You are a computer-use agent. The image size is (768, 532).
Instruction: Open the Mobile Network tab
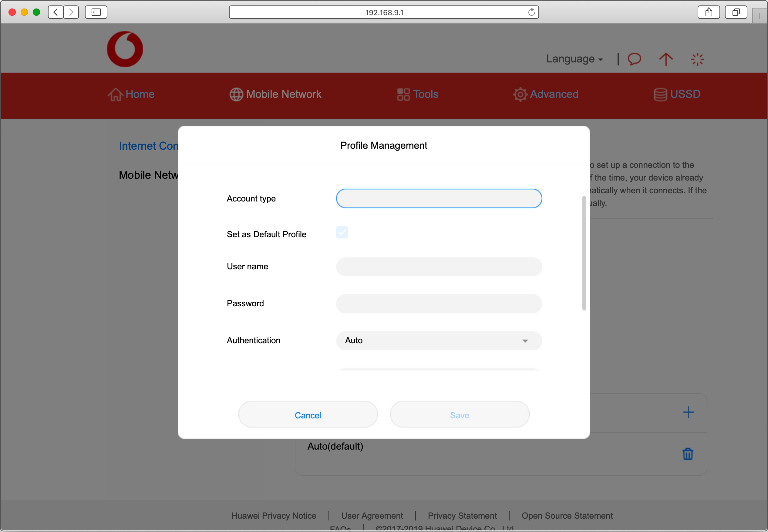point(276,94)
